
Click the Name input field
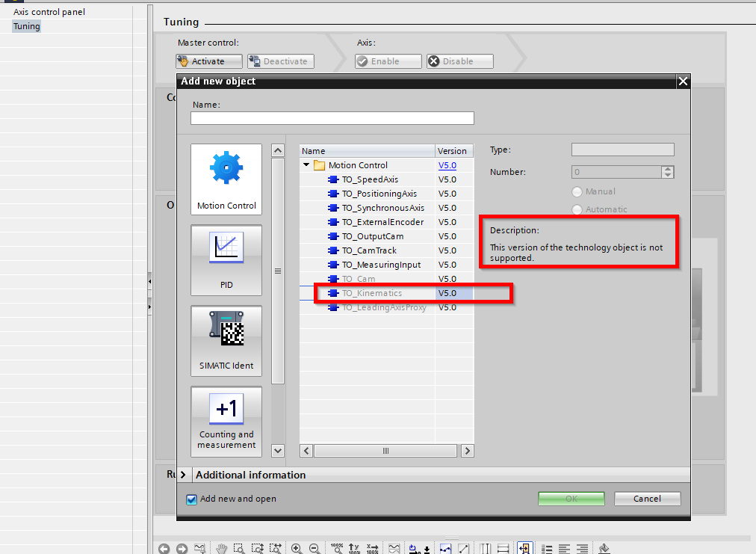(332, 118)
